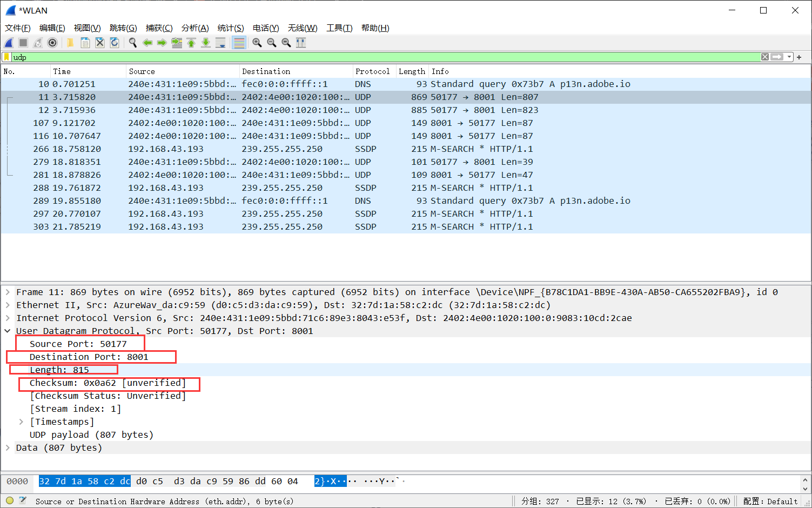Select packet 266 SSDP M-SEARCH row
The image size is (812, 508).
click(406, 149)
